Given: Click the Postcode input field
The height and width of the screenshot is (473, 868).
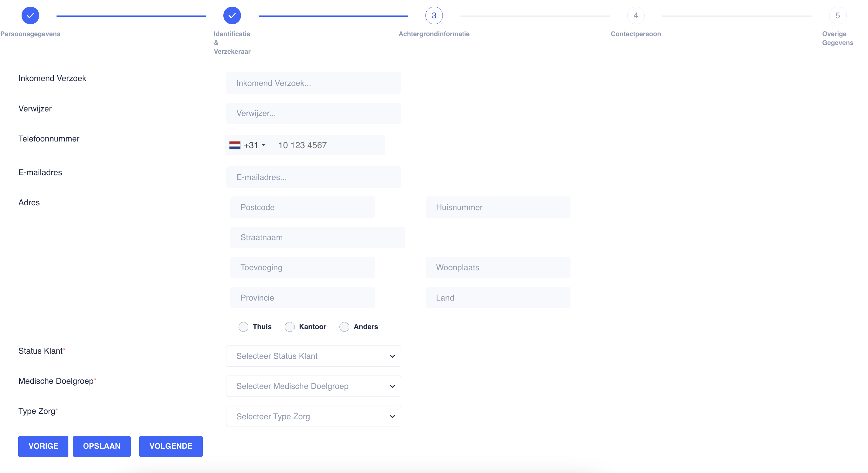Looking at the screenshot, I should click(x=302, y=207).
